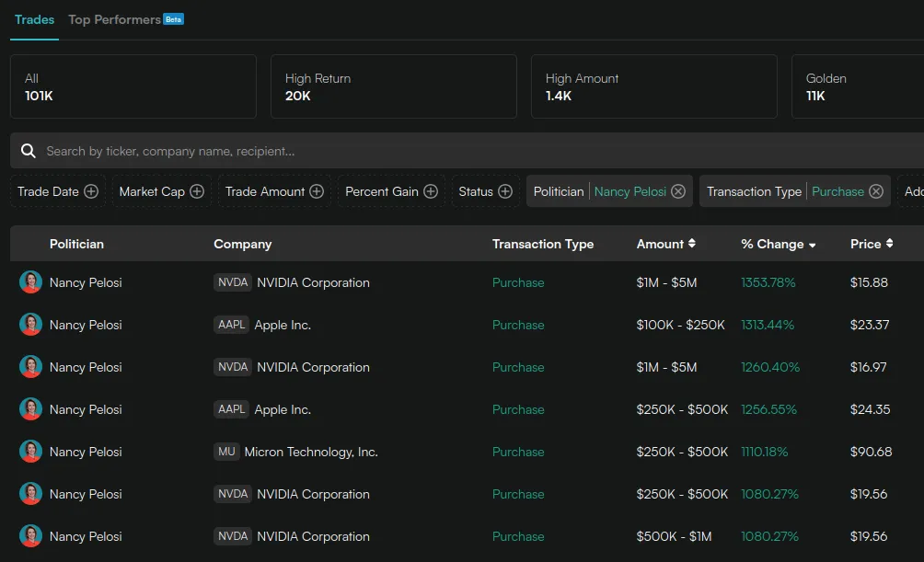Click NVDA ticker badge in $15.88 row
The image size is (924, 562).
coord(232,282)
